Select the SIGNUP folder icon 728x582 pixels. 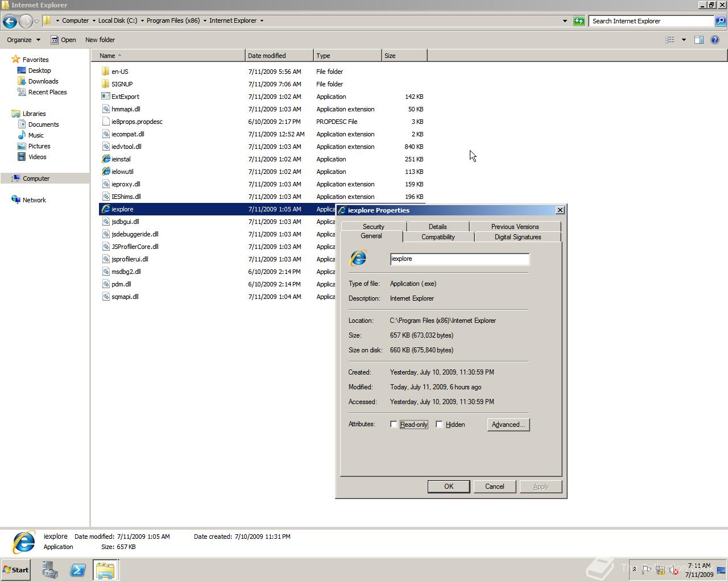105,84
